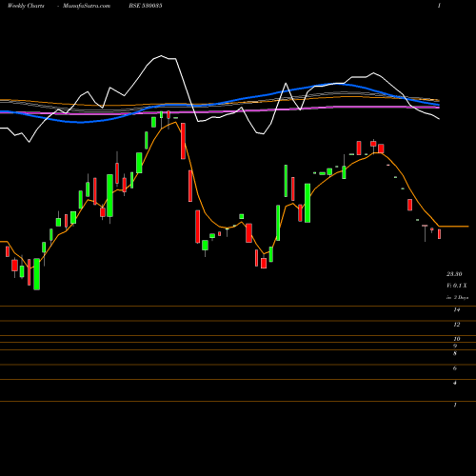Click the "Weekly Charts" title text

click(x=26, y=6)
